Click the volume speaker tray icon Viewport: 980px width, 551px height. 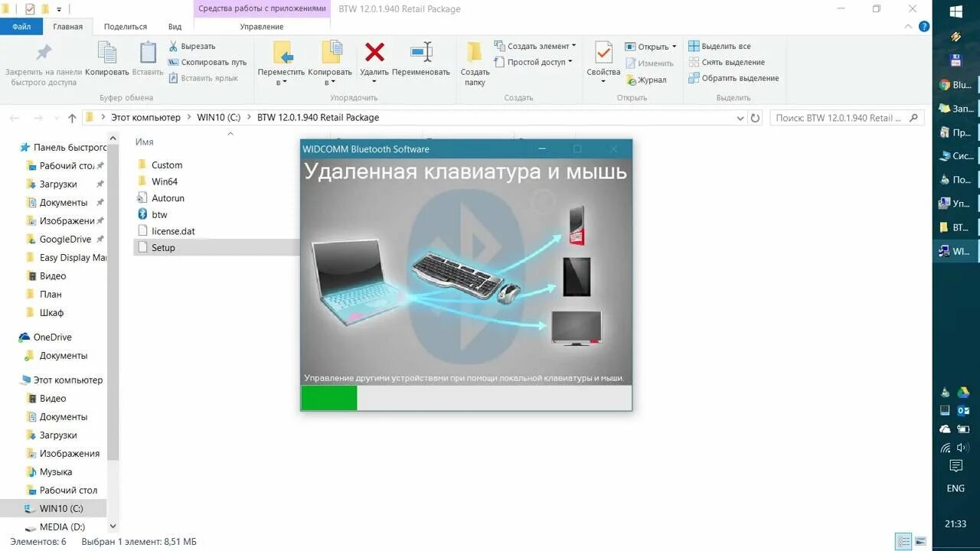[x=963, y=448]
